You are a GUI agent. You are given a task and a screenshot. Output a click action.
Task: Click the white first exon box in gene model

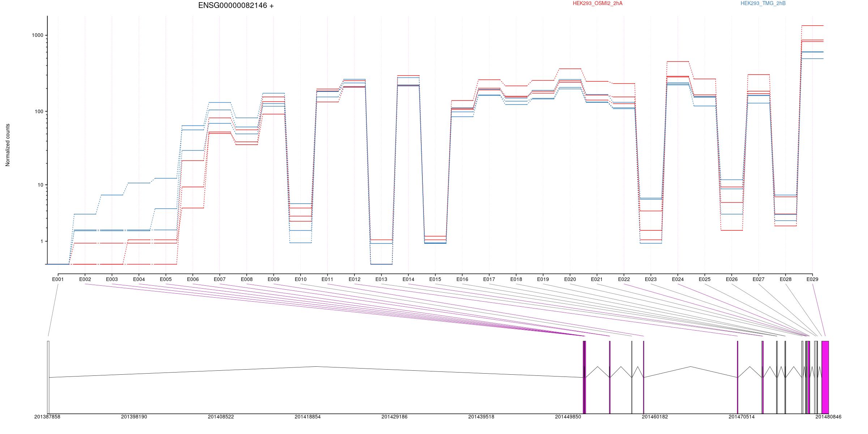click(48, 377)
